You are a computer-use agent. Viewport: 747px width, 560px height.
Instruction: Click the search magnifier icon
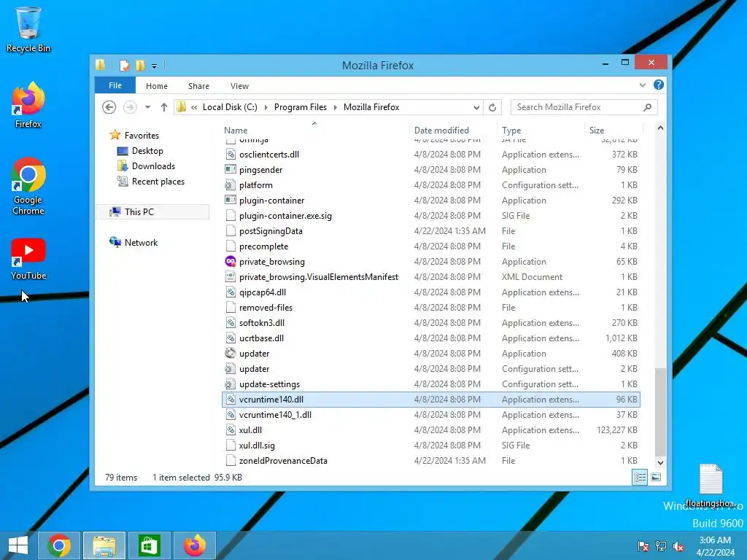[x=647, y=107]
